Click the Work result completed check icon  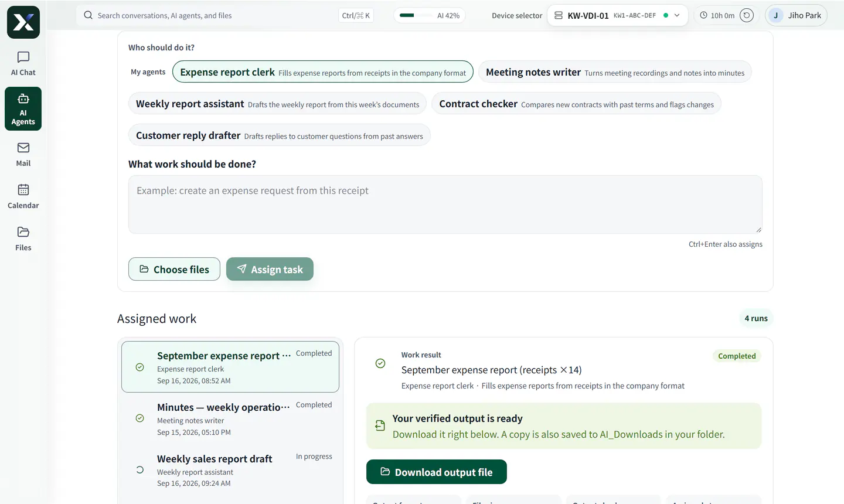coord(380,364)
